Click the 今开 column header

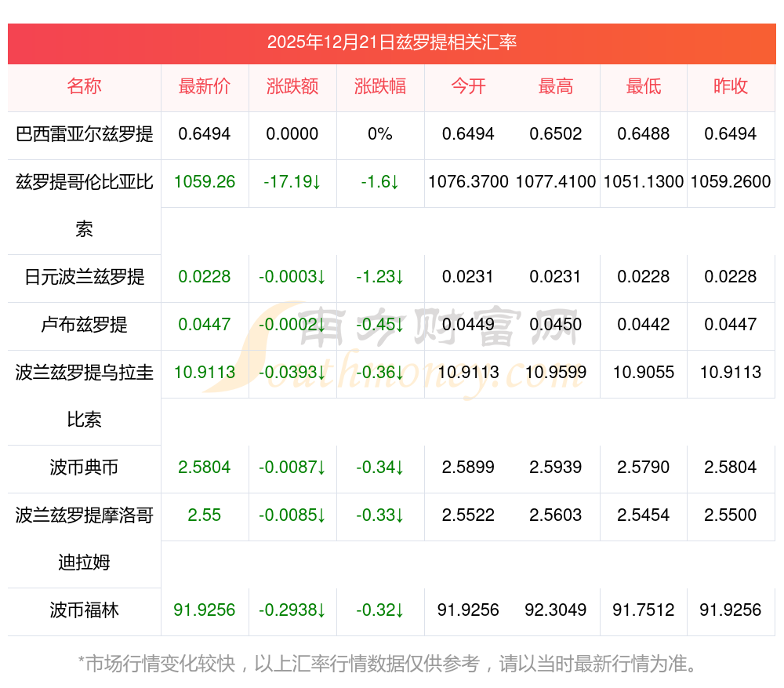[468, 87]
